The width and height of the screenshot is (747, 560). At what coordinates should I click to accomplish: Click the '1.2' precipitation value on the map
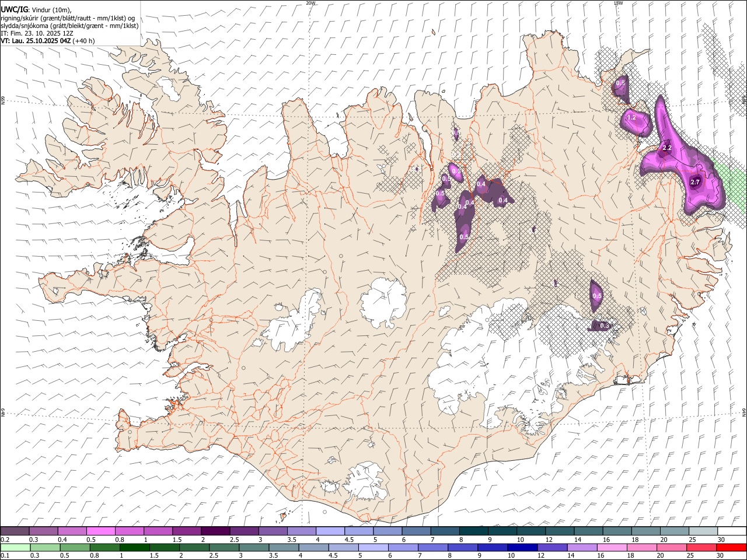point(631,117)
